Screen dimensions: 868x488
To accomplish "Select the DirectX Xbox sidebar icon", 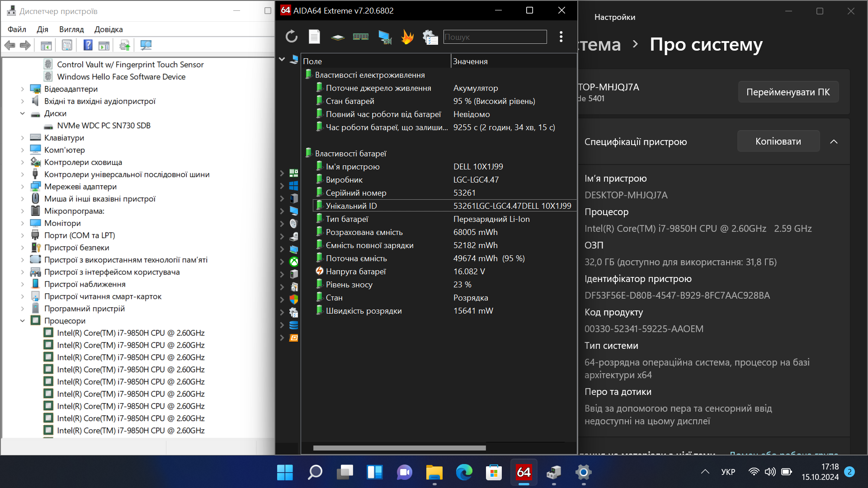I will click(294, 262).
